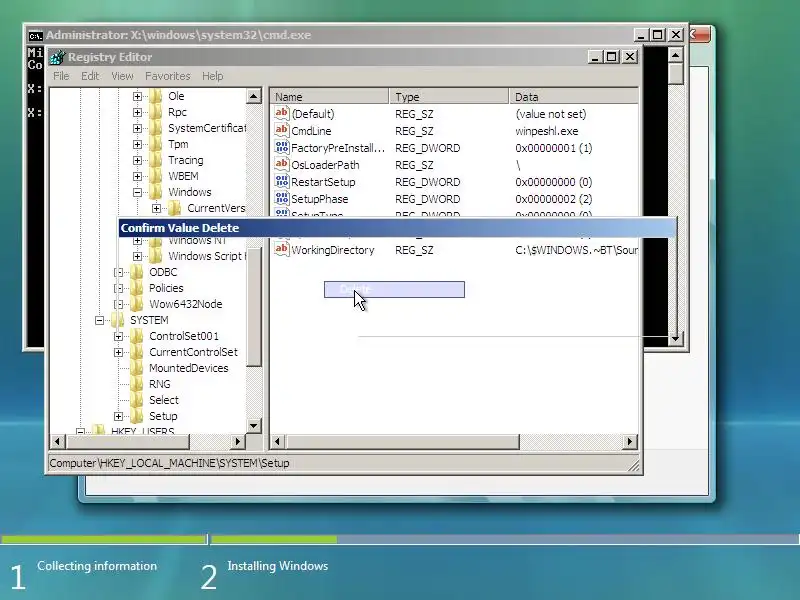Select the CurrentControlSet folder icon
The height and width of the screenshot is (600, 800).
[x=137, y=352]
